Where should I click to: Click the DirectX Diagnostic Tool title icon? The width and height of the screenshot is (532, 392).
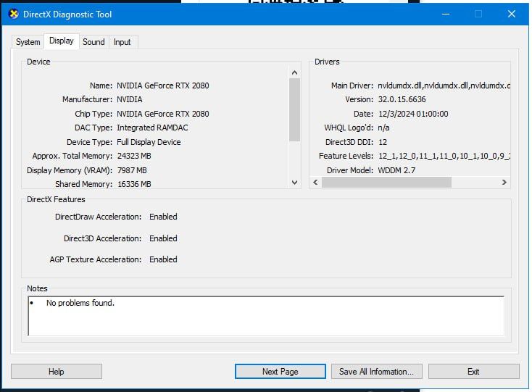click(x=14, y=14)
